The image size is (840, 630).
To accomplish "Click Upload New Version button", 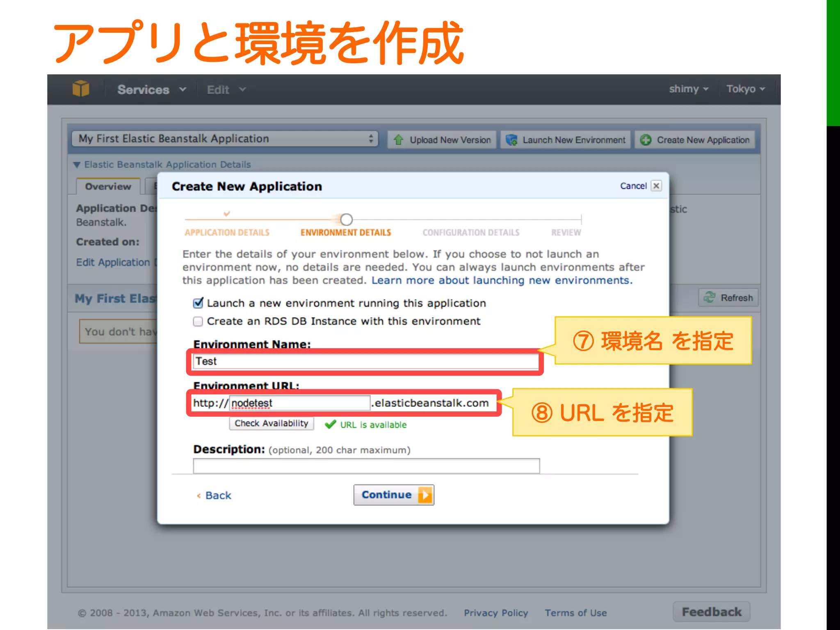I will [x=442, y=140].
